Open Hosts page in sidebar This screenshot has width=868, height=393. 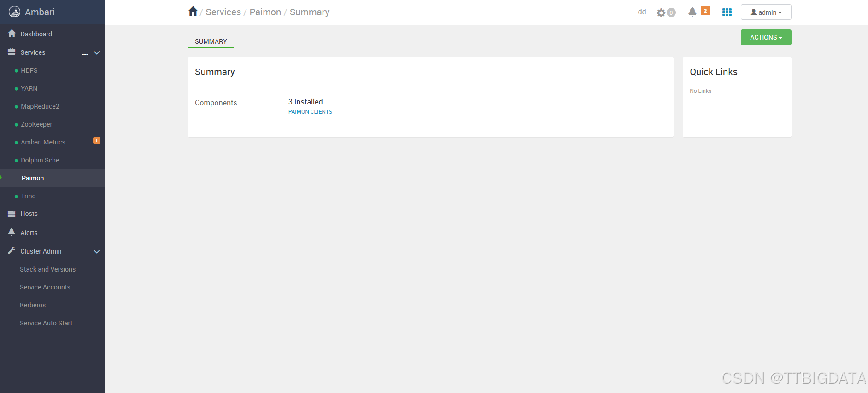click(x=29, y=214)
